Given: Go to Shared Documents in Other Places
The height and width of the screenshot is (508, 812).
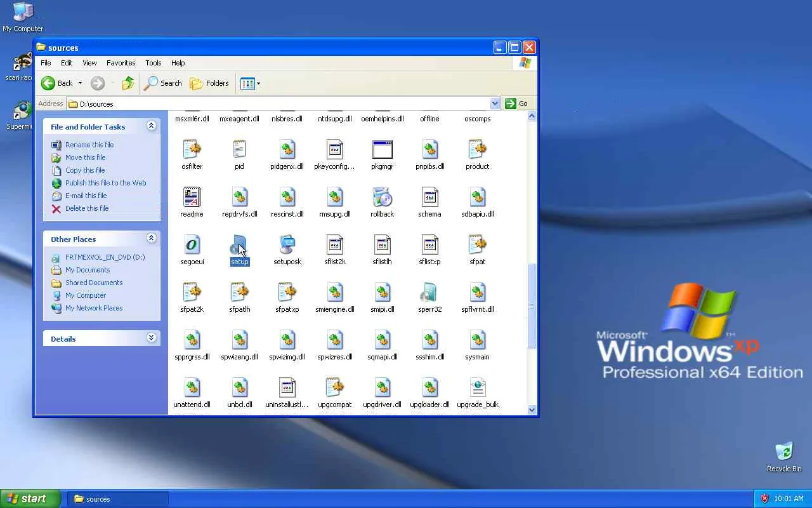Looking at the screenshot, I should (x=94, y=283).
